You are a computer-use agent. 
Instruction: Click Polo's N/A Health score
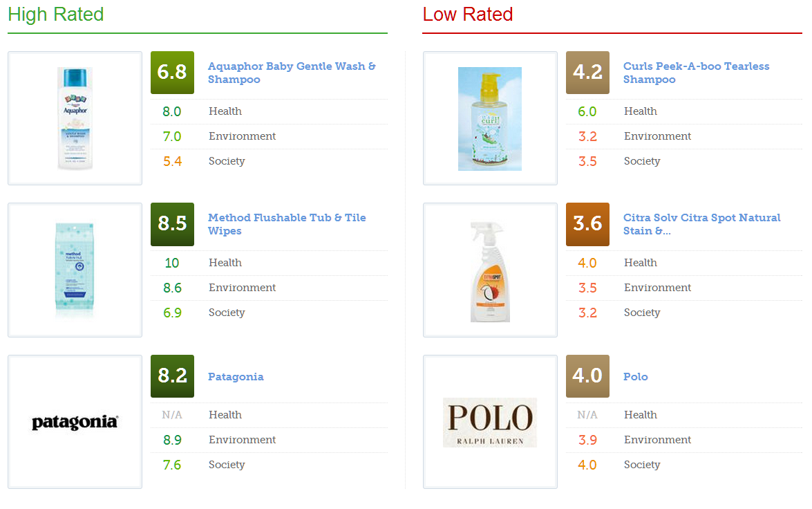(587, 415)
